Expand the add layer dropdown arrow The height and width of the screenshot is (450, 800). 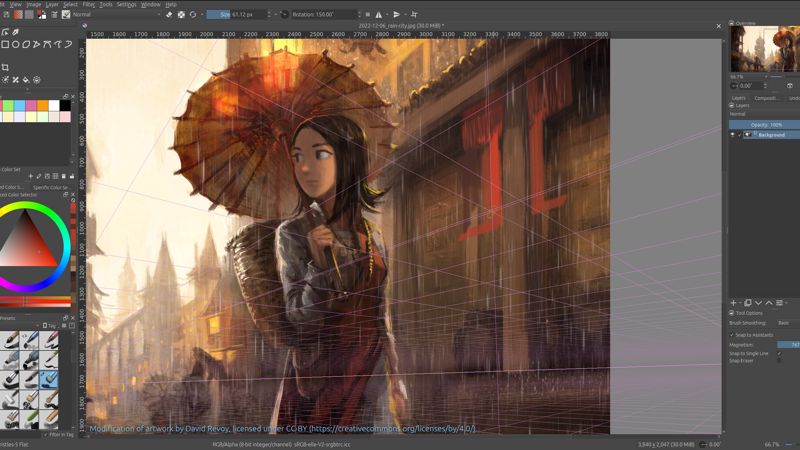[x=740, y=303]
